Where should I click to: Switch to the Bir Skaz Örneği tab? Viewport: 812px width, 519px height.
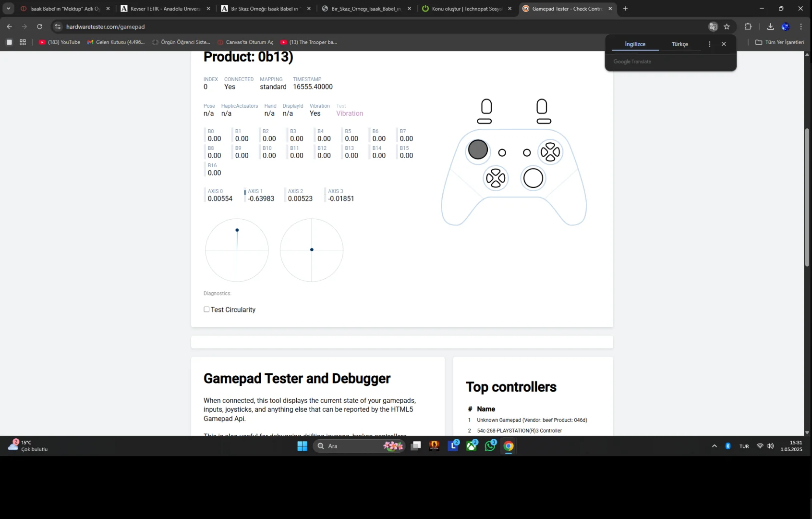click(x=266, y=9)
